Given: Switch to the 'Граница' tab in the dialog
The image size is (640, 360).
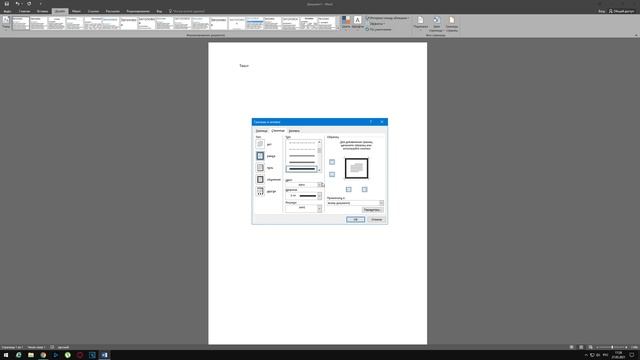Looking at the screenshot, I should (262, 131).
